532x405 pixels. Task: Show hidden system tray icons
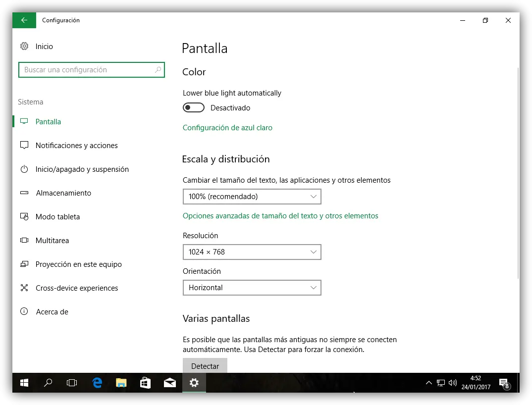click(429, 383)
